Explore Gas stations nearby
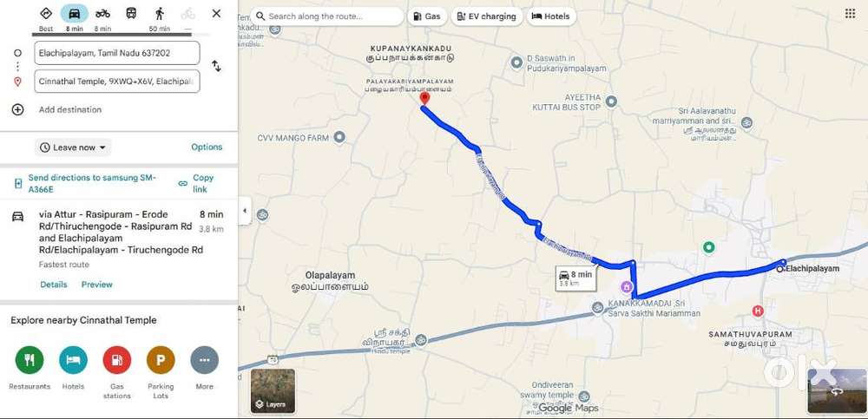 (x=117, y=360)
